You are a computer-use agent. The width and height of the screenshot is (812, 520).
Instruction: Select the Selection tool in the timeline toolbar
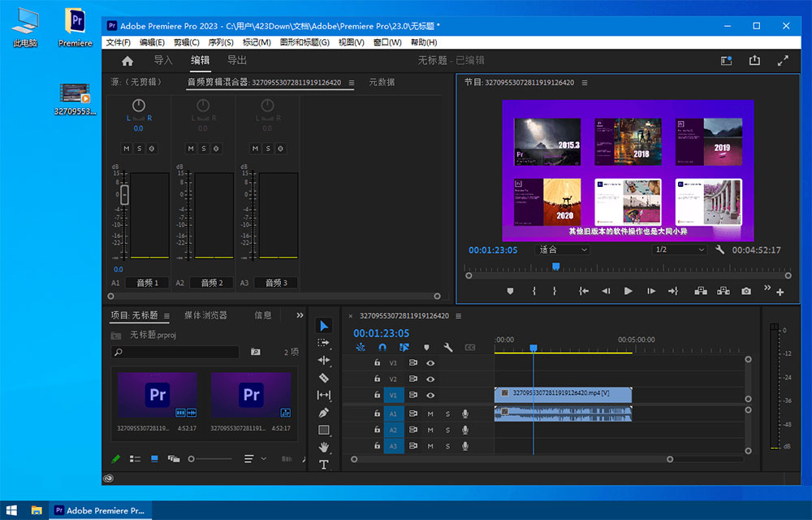324,326
